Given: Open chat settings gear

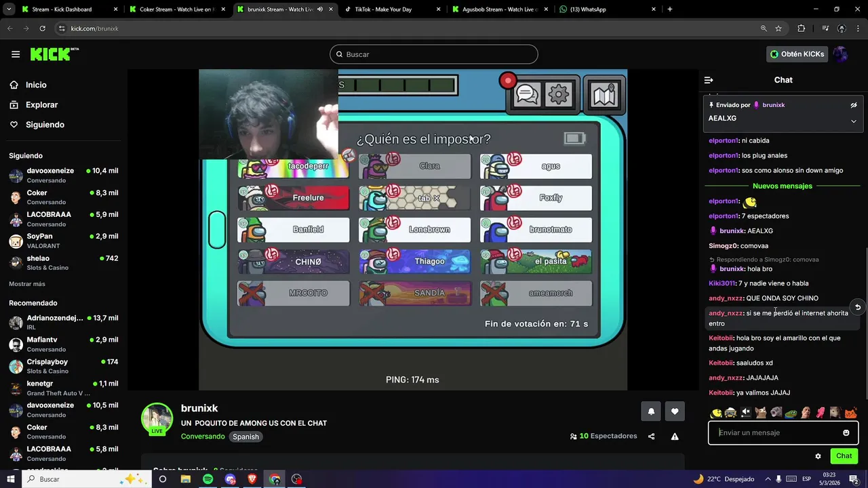Looking at the screenshot, I should click(818, 456).
